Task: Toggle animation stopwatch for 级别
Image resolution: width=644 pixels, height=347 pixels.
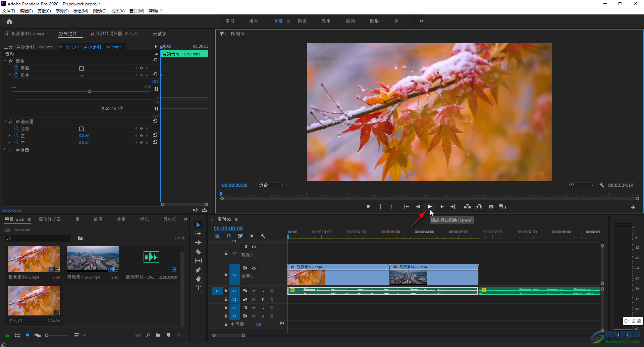Action: coord(16,75)
